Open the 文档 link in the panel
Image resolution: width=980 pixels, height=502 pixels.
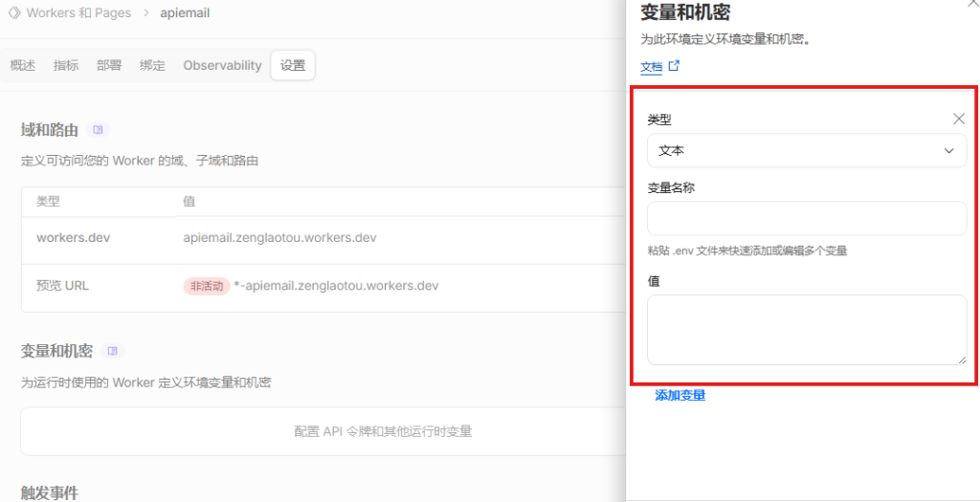651,66
